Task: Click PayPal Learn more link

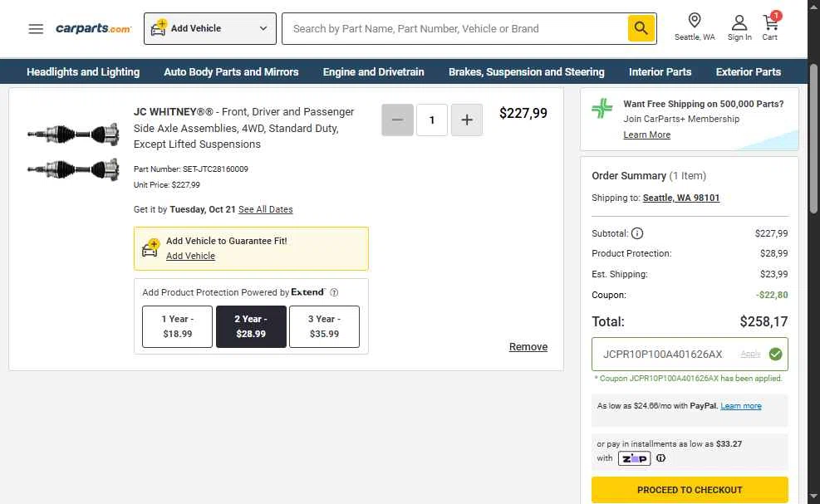Action: [740, 406]
